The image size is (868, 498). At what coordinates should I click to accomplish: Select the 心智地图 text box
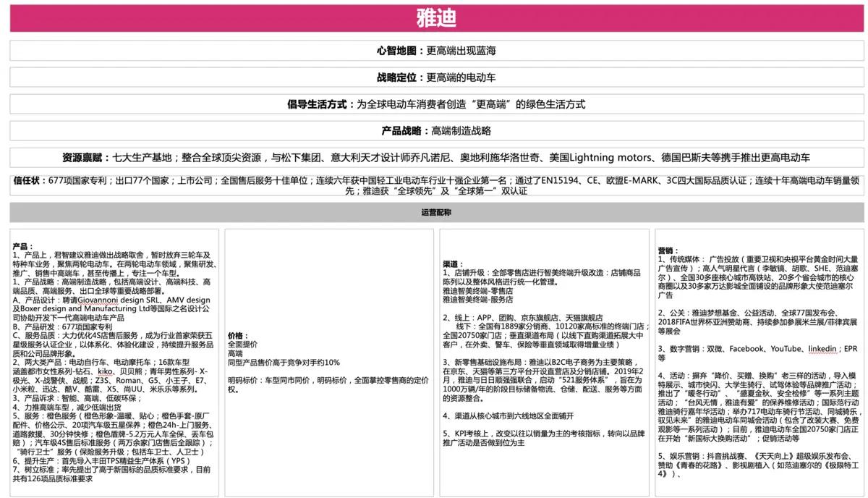pyautogui.click(x=435, y=51)
